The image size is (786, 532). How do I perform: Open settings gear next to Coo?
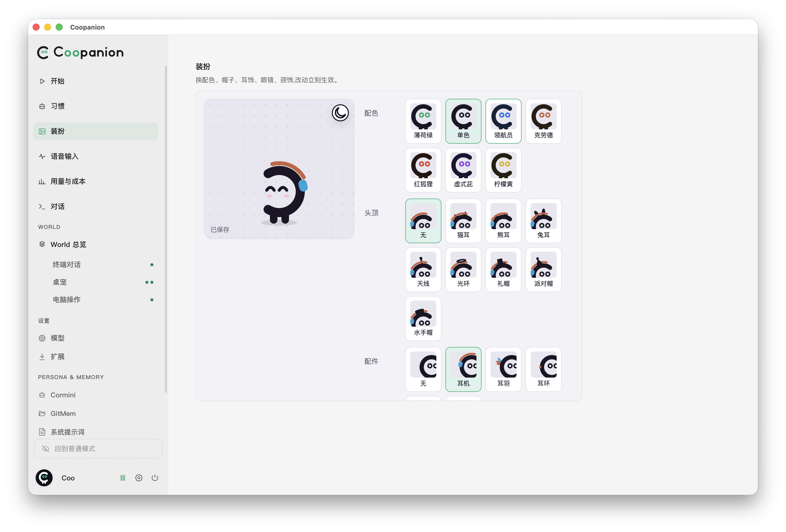click(x=139, y=478)
